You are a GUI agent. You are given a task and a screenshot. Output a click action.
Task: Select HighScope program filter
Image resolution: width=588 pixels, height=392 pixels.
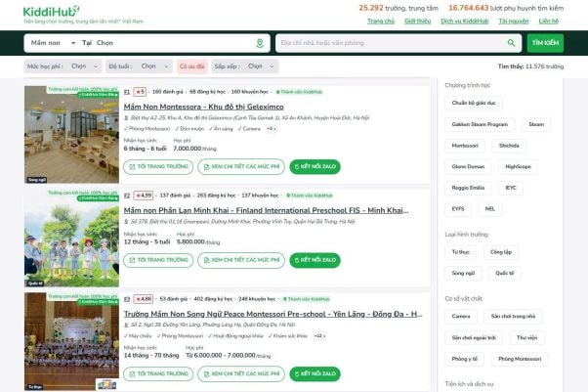point(518,167)
